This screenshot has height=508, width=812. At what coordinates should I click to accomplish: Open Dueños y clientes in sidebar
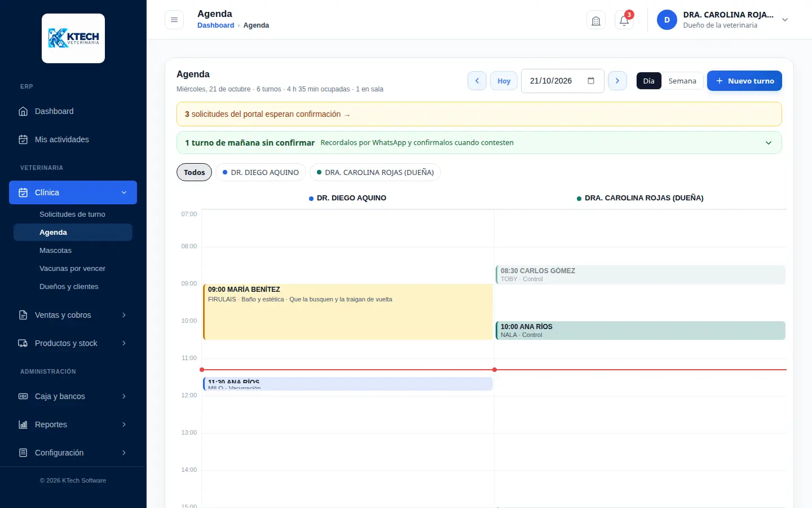pyautogui.click(x=73, y=287)
